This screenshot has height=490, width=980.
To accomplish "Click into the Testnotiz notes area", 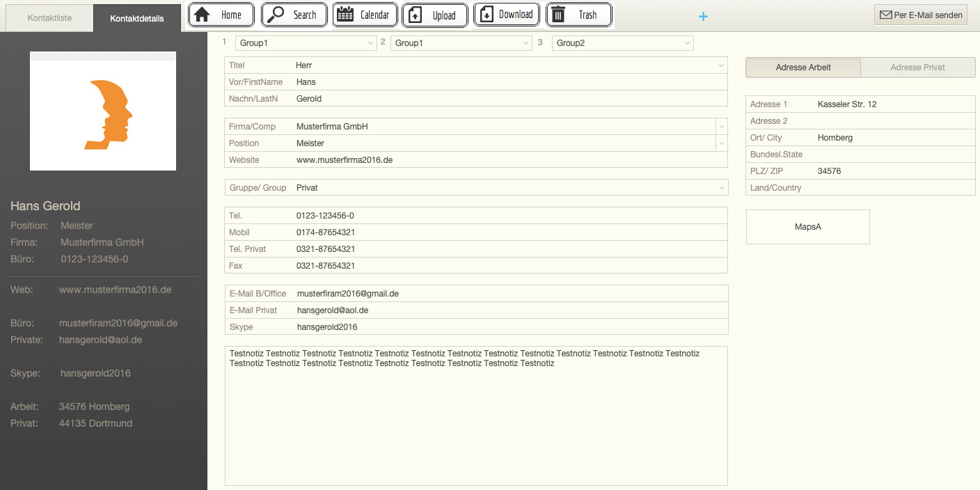I will tap(476, 416).
